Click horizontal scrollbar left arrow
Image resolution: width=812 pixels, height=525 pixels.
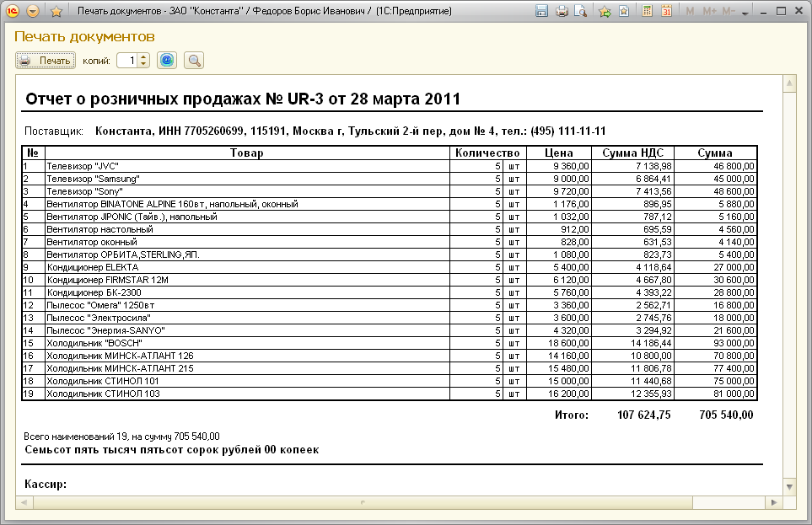click(24, 502)
